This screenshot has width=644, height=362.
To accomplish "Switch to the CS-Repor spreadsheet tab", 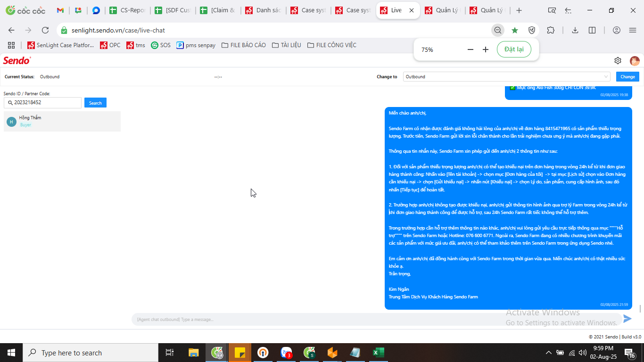I will [127, 10].
